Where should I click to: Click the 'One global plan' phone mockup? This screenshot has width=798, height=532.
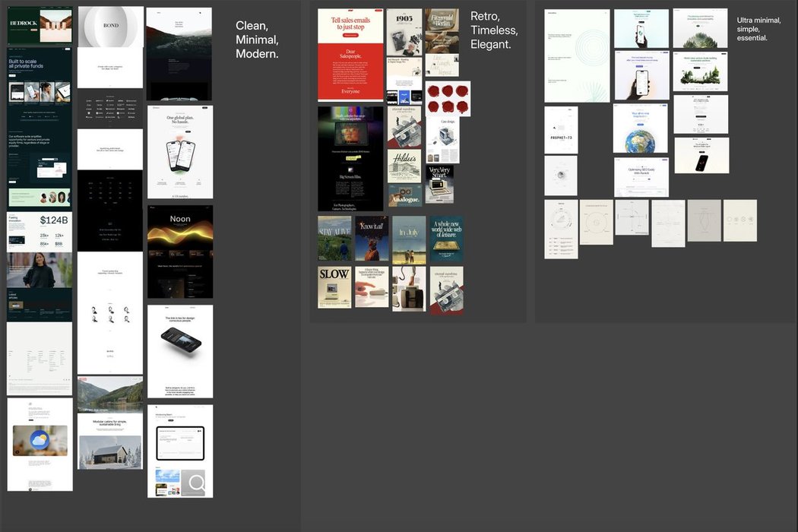point(179,152)
